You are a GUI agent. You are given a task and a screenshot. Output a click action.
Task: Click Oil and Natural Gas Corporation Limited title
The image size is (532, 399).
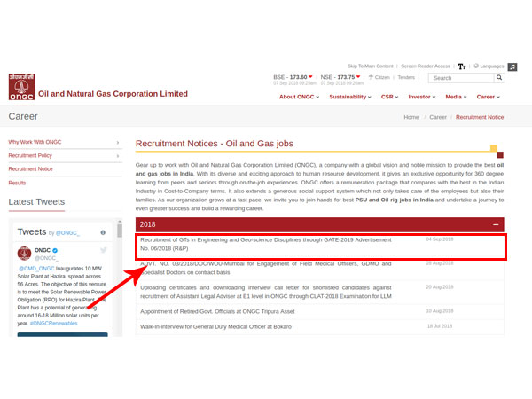(x=113, y=94)
